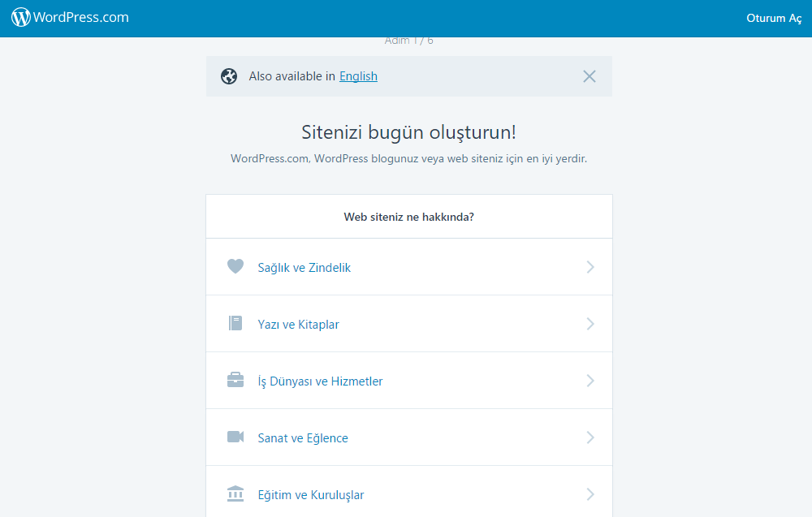Click the video camera icon for Sanat ve Eğlence
Image resolution: width=812 pixels, height=517 pixels.
[235, 437]
